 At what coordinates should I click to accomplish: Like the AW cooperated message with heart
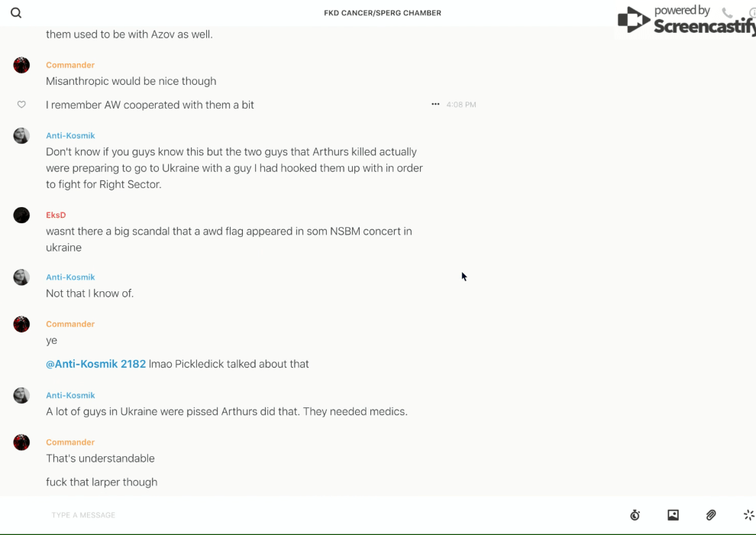pos(21,105)
